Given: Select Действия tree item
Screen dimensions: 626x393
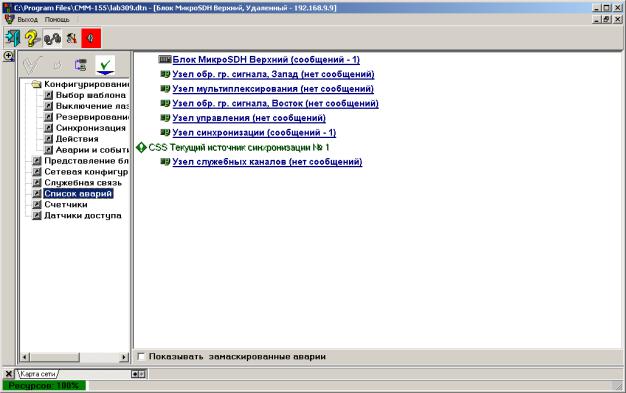Looking at the screenshot, I should [x=77, y=139].
